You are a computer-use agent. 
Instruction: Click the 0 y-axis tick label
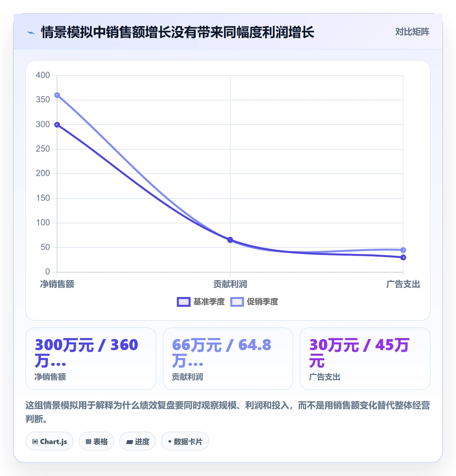click(48, 272)
